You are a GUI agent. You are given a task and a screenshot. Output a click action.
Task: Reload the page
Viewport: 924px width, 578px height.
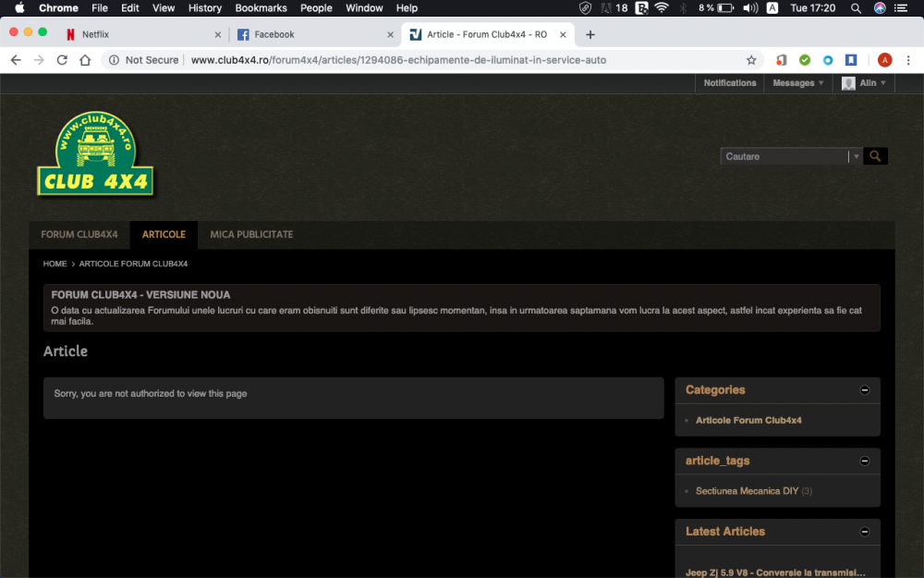click(x=62, y=60)
